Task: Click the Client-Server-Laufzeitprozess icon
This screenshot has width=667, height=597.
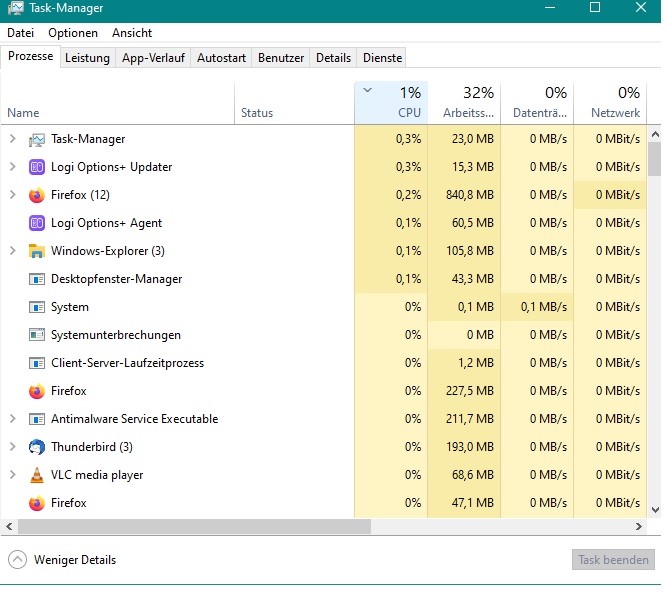Action: point(37,363)
